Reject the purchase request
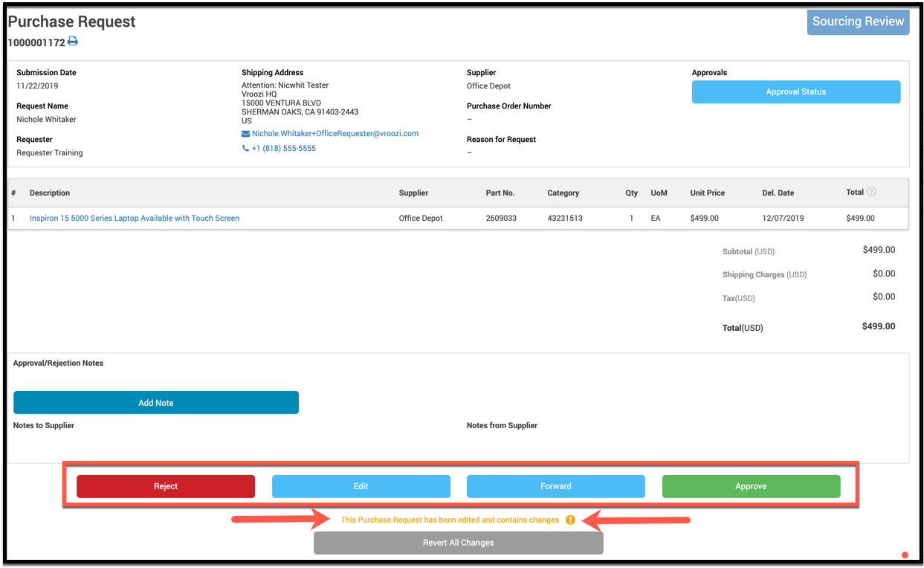 click(x=166, y=486)
